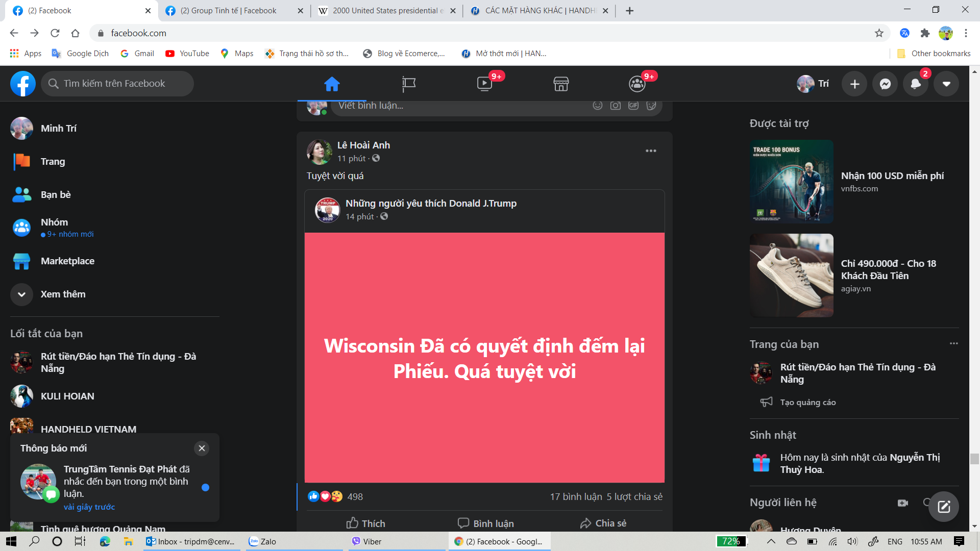Screen dimensions: 980x551
Task: Open the notifications bell
Action: pyautogui.click(x=915, y=84)
